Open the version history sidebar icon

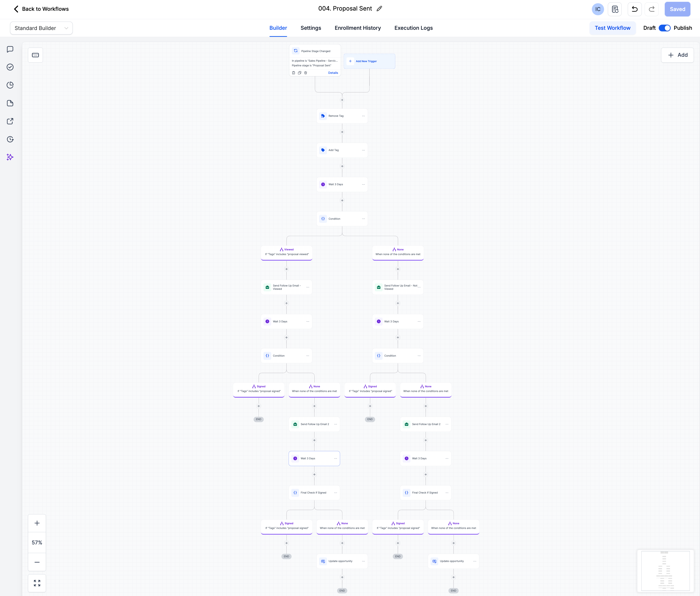(10, 139)
